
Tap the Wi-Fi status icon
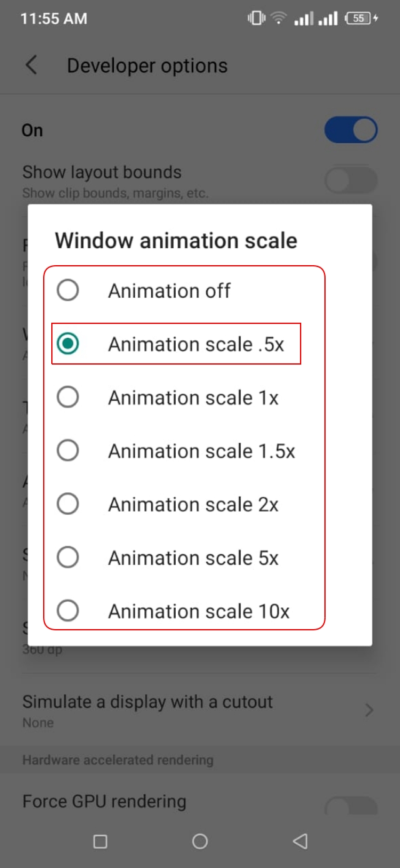tap(278, 19)
